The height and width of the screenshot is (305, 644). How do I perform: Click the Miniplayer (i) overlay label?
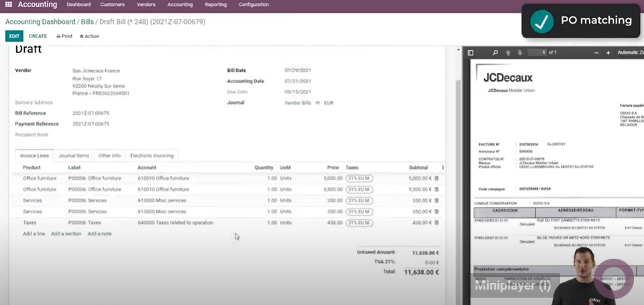click(x=513, y=286)
